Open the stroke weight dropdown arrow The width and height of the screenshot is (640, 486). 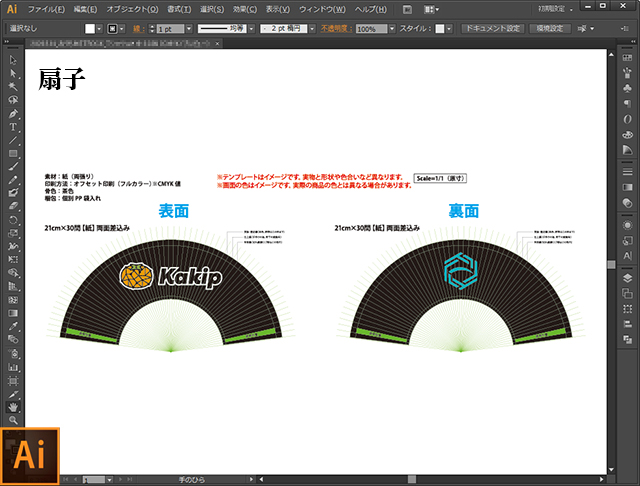point(189,29)
